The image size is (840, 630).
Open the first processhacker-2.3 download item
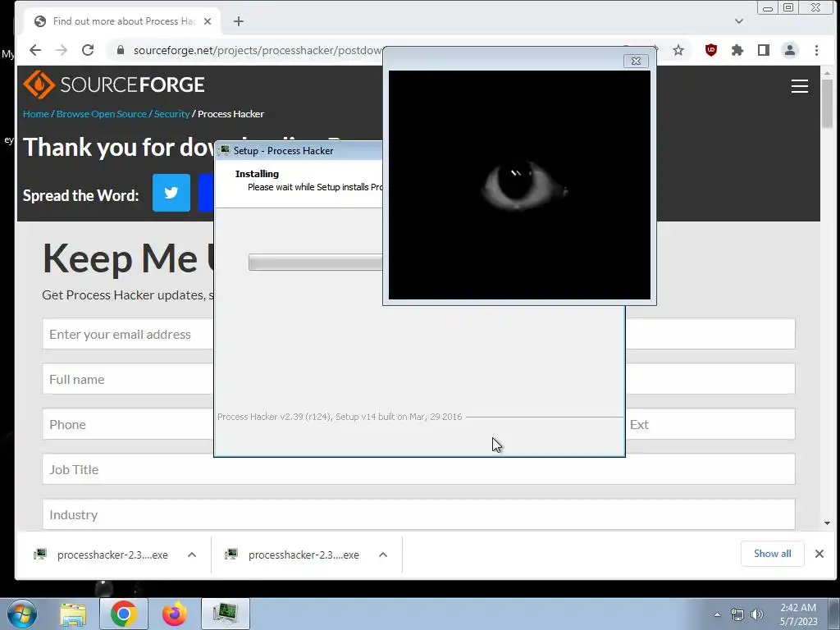coord(103,555)
